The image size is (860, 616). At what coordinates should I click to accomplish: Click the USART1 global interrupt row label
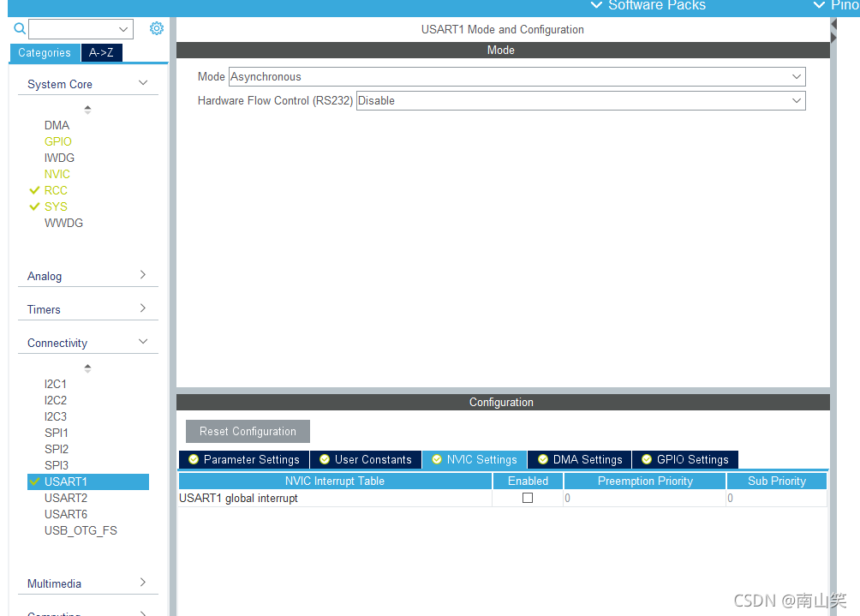point(239,498)
